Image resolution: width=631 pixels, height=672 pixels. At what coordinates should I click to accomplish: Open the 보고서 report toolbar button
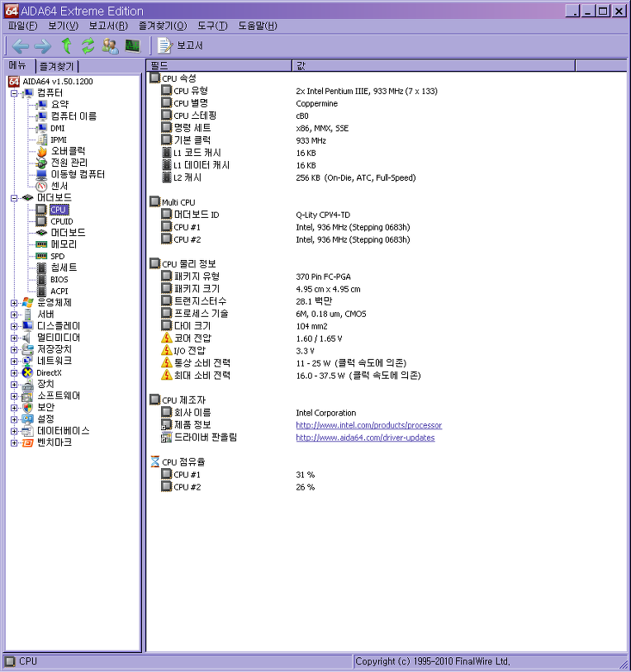pyautogui.click(x=179, y=45)
